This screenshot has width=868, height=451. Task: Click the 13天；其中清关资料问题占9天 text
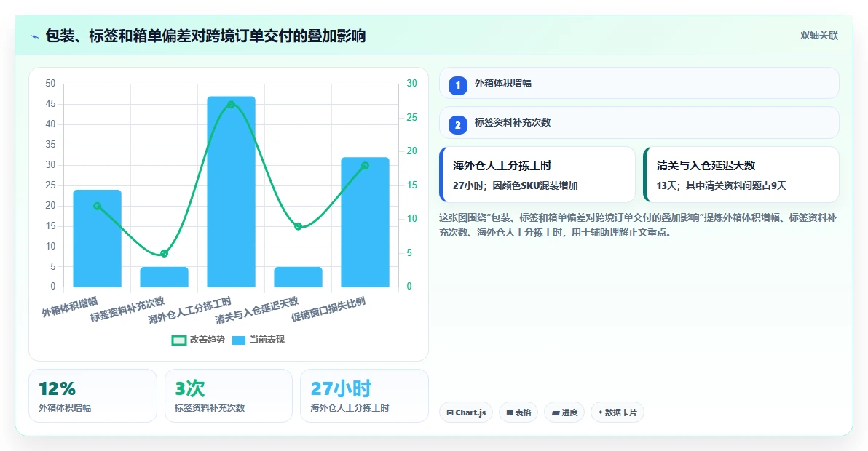[722, 185]
